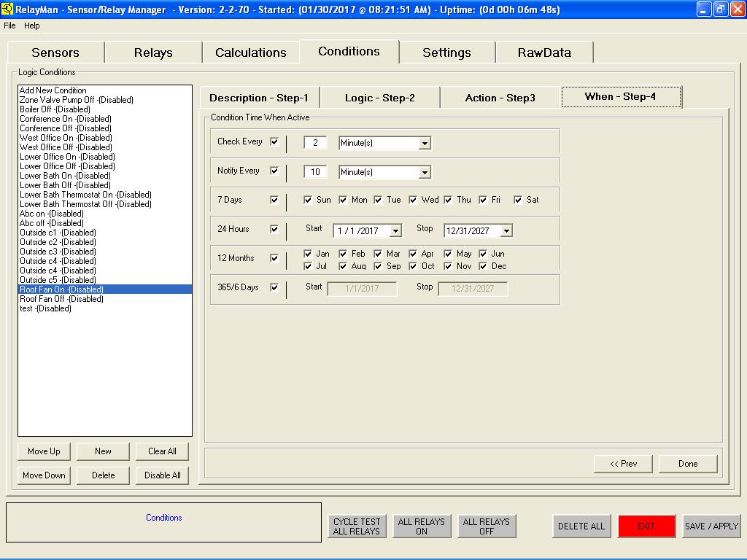Image resolution: width=747 pixels, height=560 pixels.
Task: Click the Check Every number field
Action: [x=315, y=143]
